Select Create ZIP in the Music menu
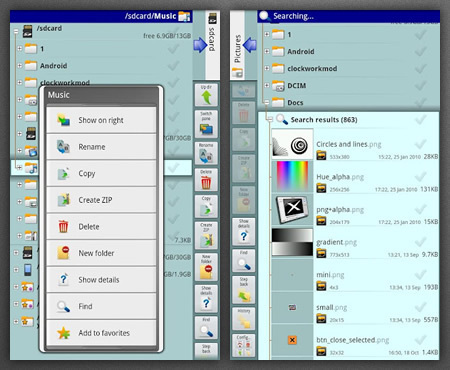This screenshot has height=370, width=450. point(101,200)
